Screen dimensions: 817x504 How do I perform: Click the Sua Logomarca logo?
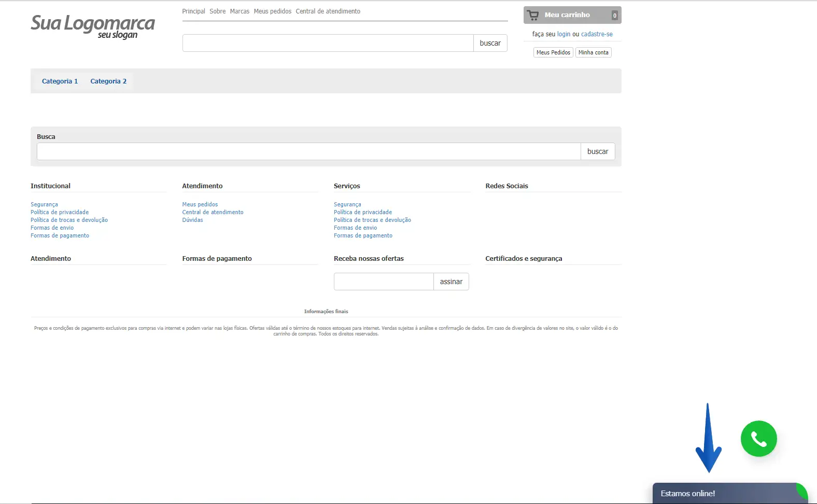click(x=93, y=26)
